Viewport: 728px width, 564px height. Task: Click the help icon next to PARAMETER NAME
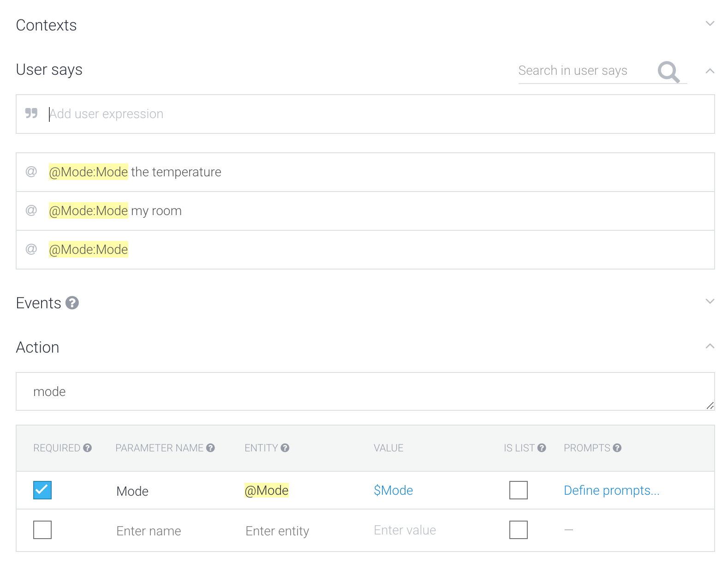pos(210,448)
